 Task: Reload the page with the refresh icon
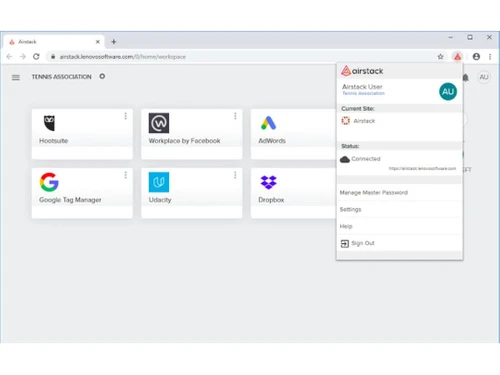[x=36, y=57]
